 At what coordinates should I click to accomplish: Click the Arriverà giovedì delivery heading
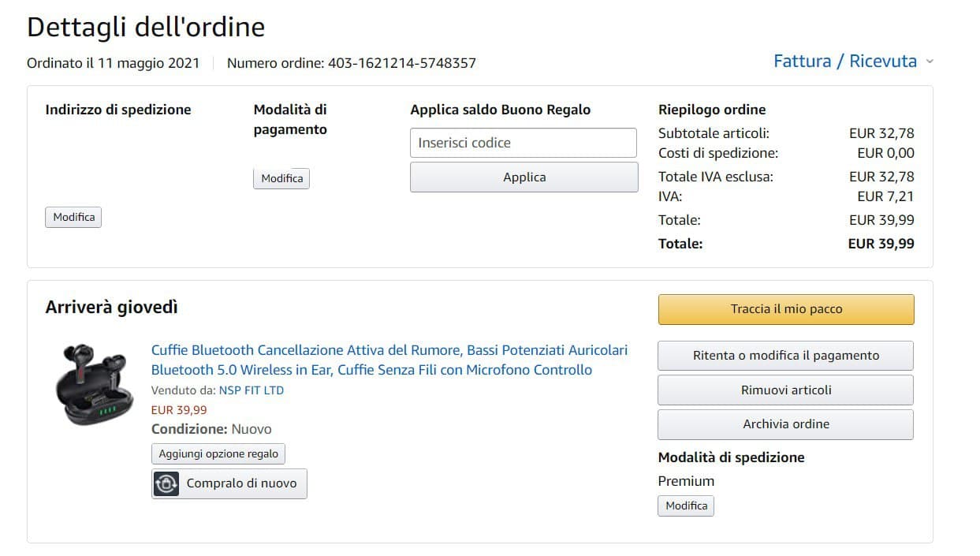pyautogui.click(x=111, y=308)
